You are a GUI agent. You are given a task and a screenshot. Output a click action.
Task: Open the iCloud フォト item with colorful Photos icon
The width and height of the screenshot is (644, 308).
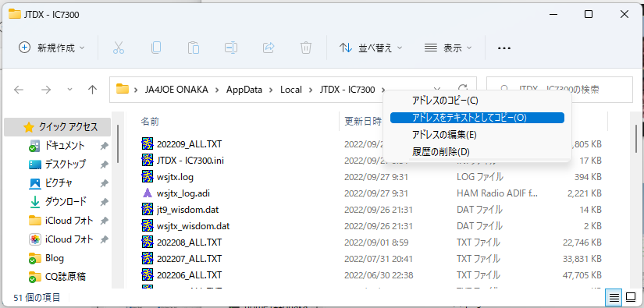point(69,239)
